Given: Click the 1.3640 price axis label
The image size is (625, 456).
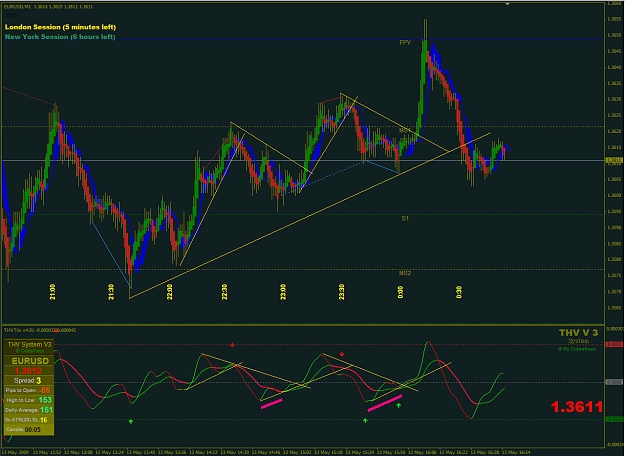Looking at the screenshot, I should (x=614, y=67).
